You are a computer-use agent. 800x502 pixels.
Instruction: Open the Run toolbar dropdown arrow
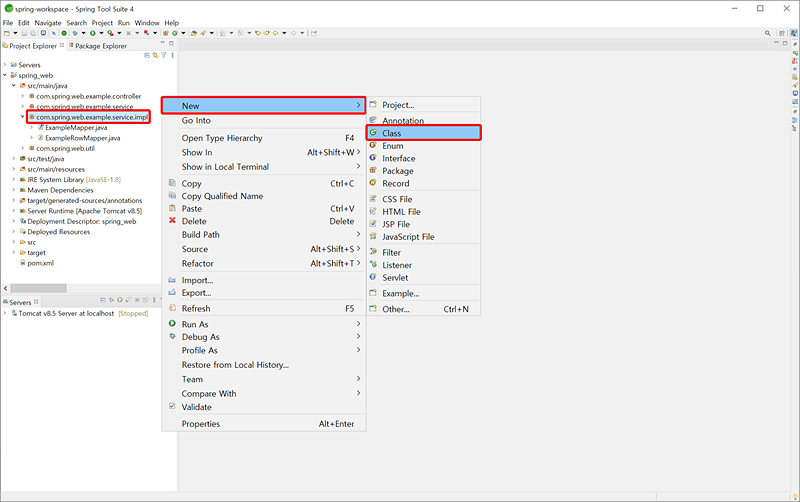click(101, 33)
